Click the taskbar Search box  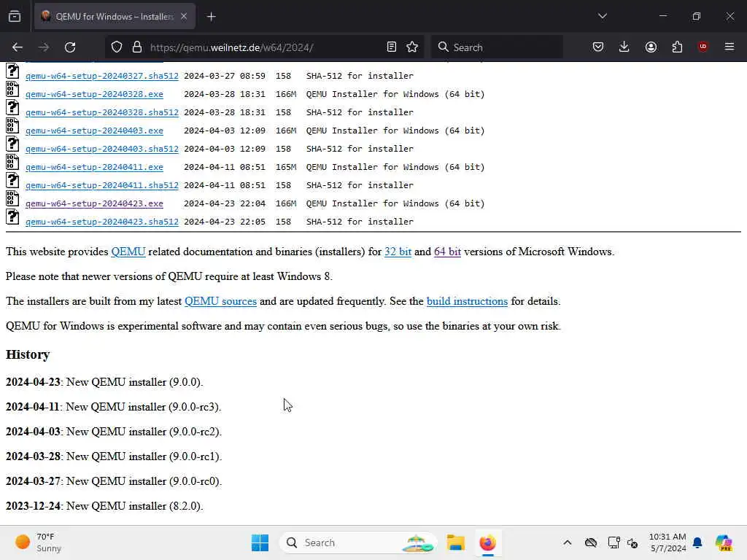[358, 542]
